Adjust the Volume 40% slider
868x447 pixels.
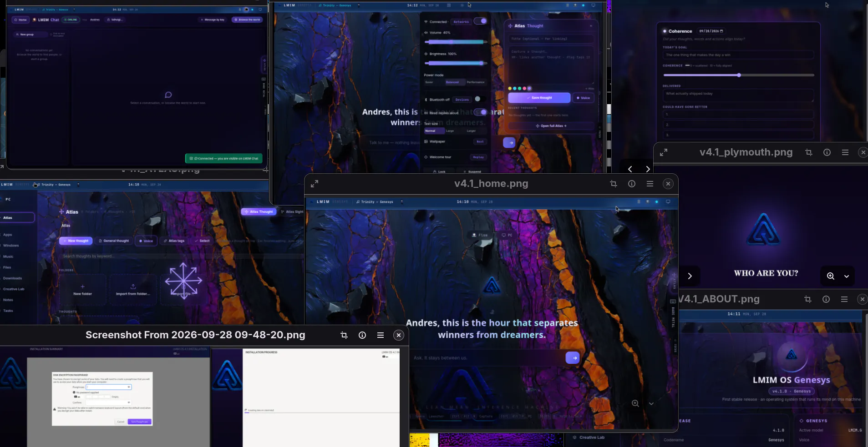[456, 42]
